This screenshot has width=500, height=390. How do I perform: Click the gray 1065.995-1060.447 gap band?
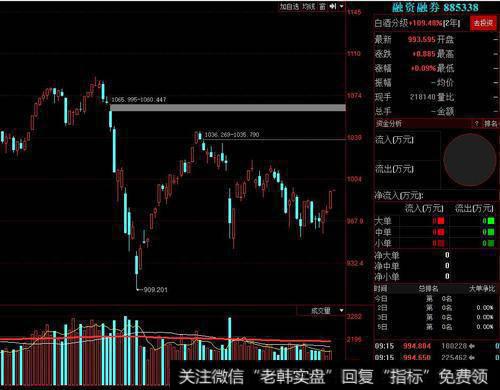[228, 108]
